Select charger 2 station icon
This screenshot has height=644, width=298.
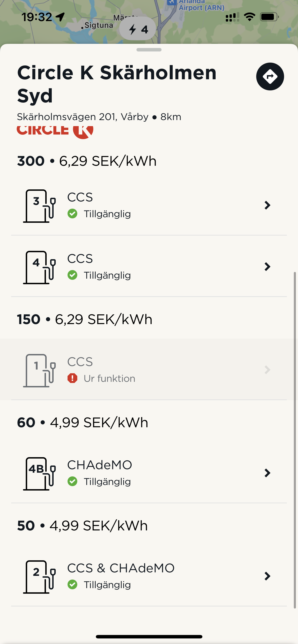(39, 577)
